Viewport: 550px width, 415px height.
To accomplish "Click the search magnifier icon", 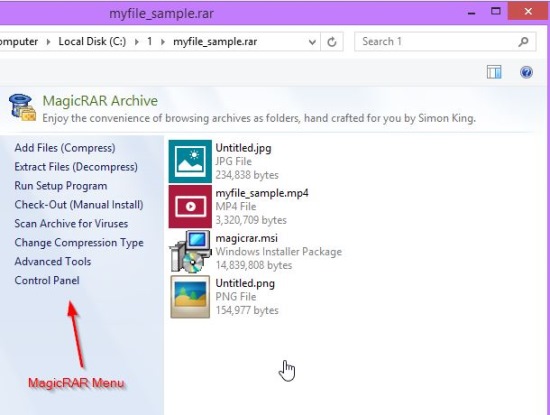I will pos(523,42).
